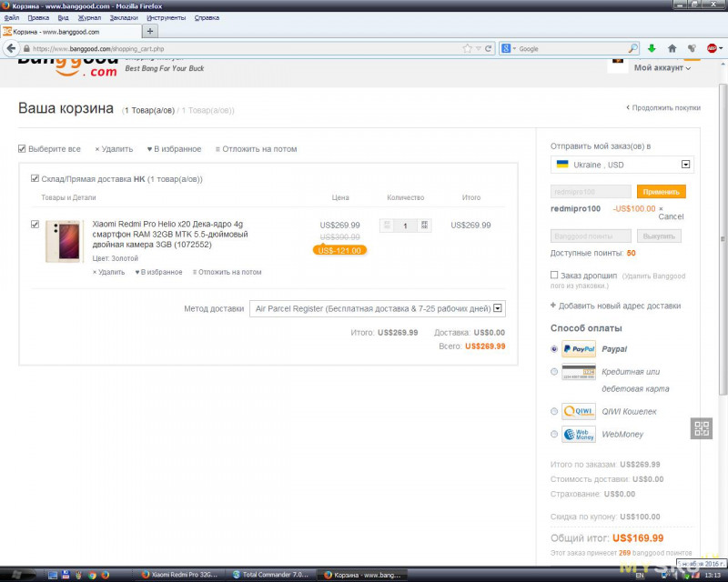This screenshot has width=728, height=582.
Task: Click 'Отложить на потом' under the Xiaomi item
Action: pos(227,272)
